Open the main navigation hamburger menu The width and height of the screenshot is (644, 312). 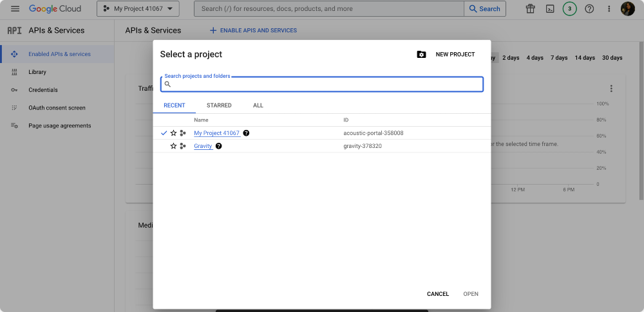tap(15, 8)
